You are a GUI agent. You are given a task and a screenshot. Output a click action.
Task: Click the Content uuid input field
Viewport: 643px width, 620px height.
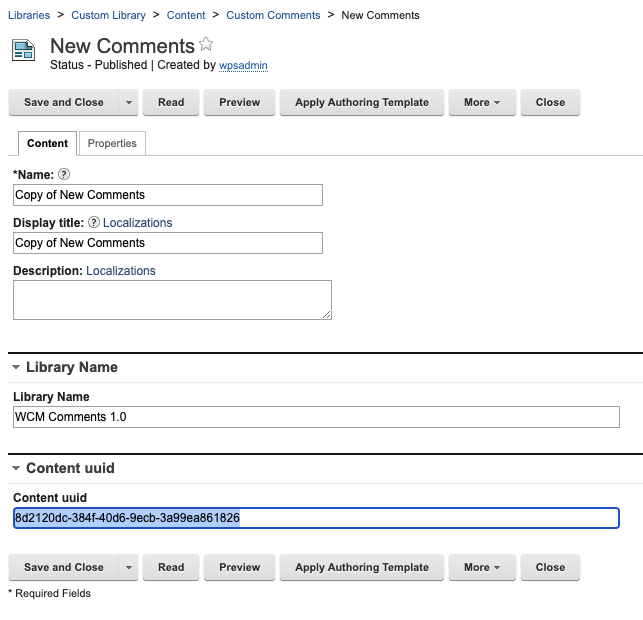[316, 518]
